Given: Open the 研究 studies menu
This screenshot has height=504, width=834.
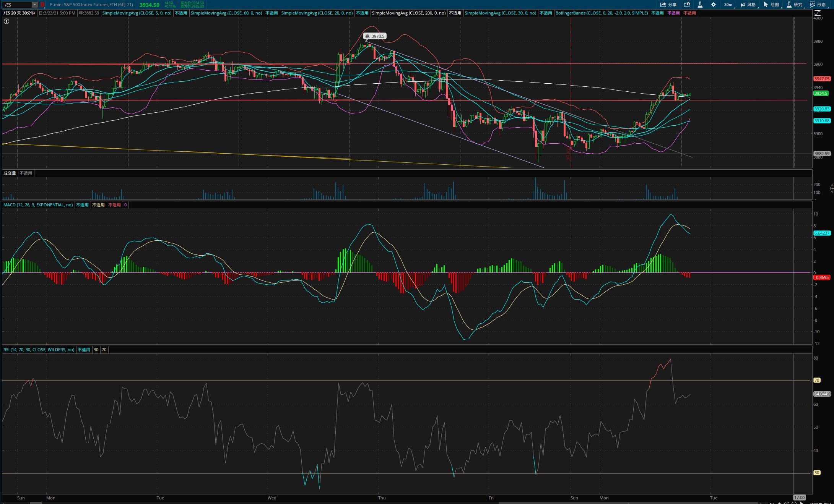Looking at the screenshot, I should 794,5.
